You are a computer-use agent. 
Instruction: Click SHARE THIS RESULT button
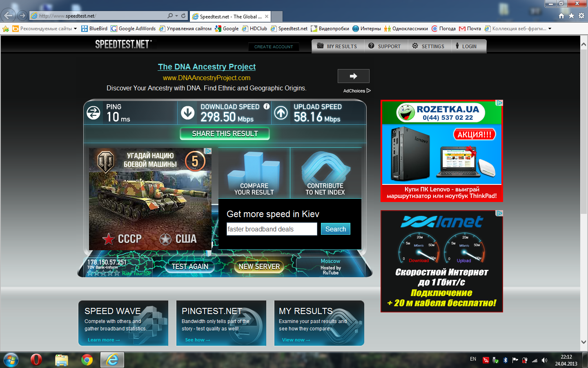pyautogui.click(x=225, y=134)
